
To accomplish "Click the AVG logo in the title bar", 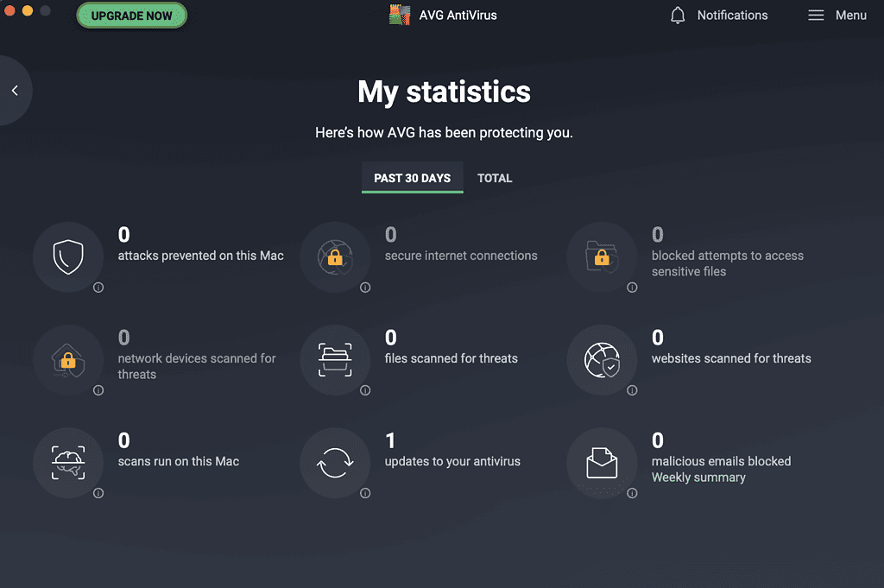I will (x=400, y=16).
